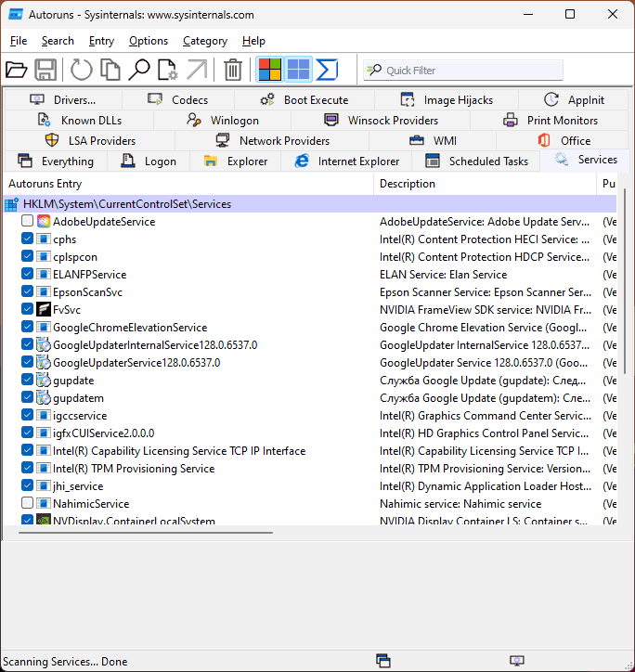Select the igccservice entry

[x=80, y=415]
